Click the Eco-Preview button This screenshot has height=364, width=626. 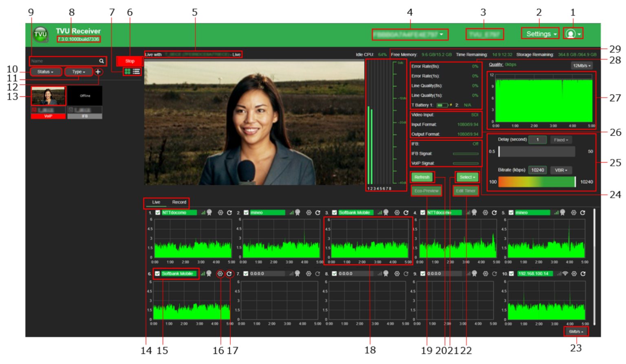click(x=426, y=191)
